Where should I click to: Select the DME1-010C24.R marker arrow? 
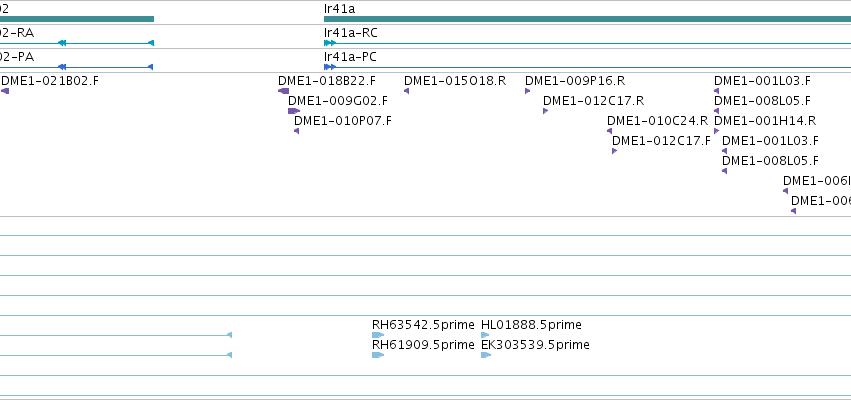(609, 131)
